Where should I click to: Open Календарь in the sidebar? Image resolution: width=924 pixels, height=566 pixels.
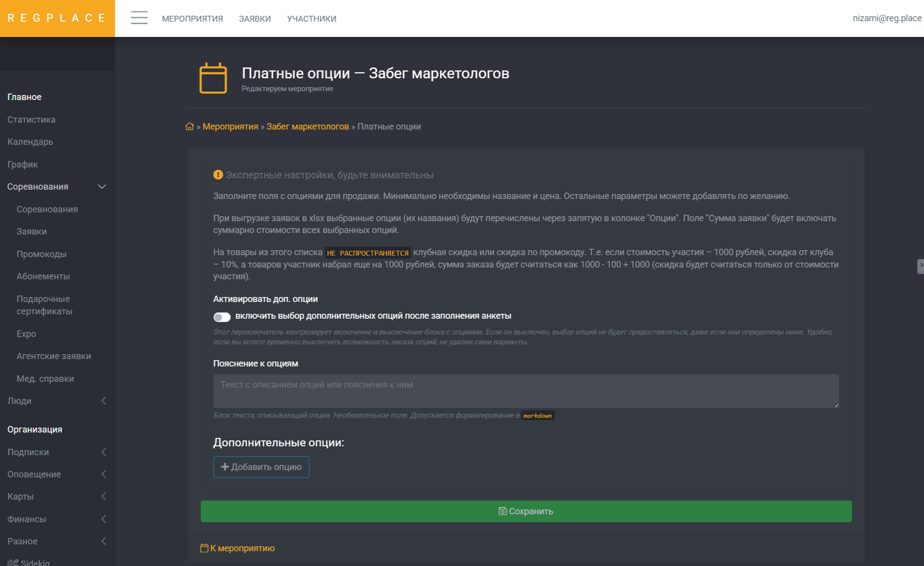tap(30, 142)
